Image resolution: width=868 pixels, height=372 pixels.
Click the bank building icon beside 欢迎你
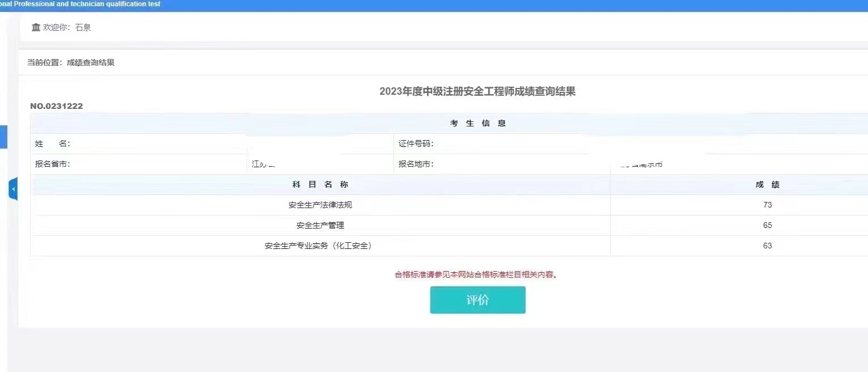pos(36,27)
